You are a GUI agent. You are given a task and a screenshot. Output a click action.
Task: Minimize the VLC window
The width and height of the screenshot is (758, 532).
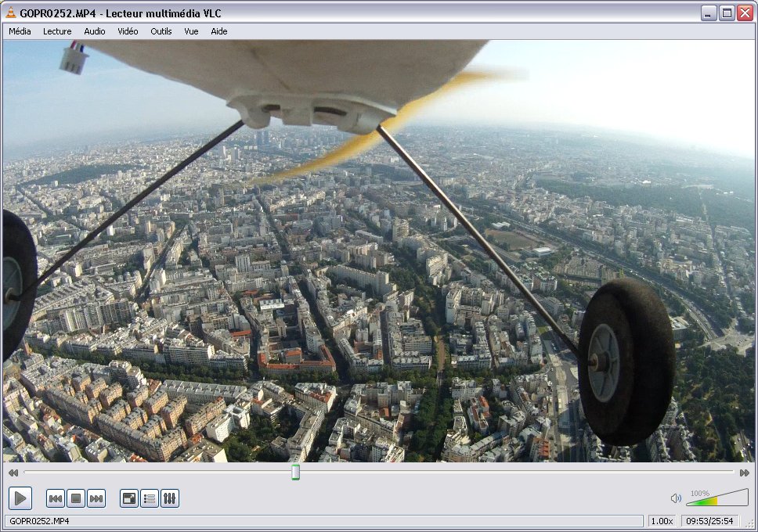coord(709,13)
